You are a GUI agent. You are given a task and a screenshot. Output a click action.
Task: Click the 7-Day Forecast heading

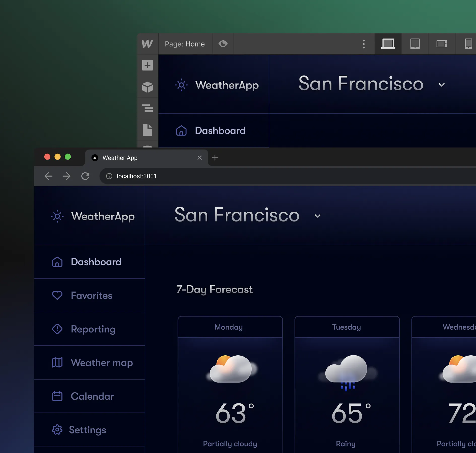pos(215,289)
